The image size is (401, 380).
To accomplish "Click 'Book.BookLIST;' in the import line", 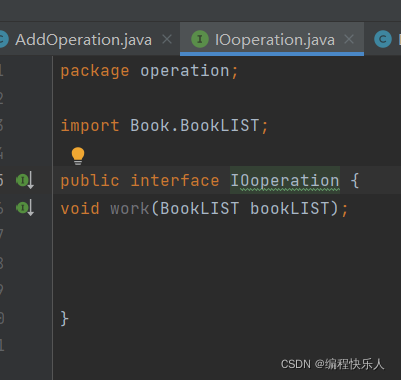I will (x=199, y=126).
